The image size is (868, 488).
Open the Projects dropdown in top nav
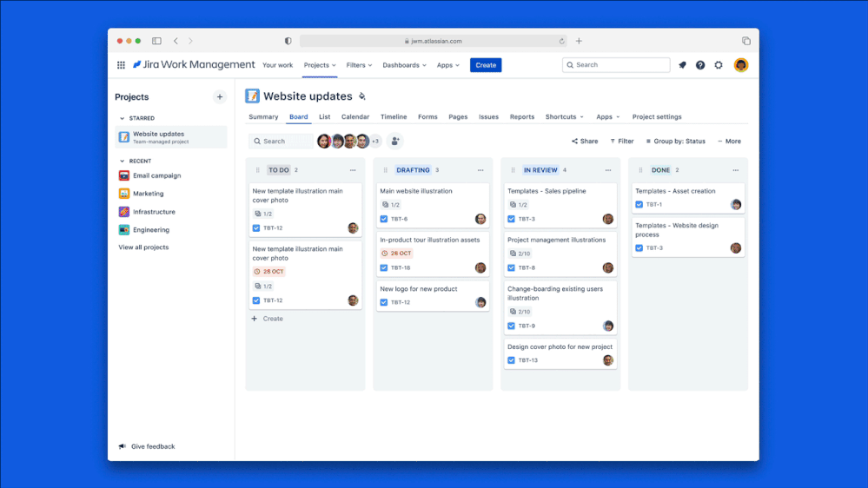click(x=320, y=65)
